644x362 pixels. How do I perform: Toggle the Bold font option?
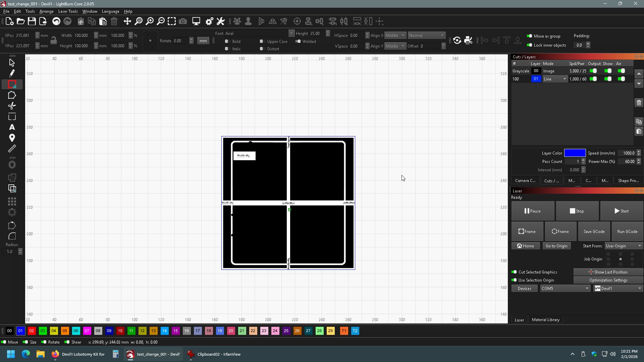(227, 42)
